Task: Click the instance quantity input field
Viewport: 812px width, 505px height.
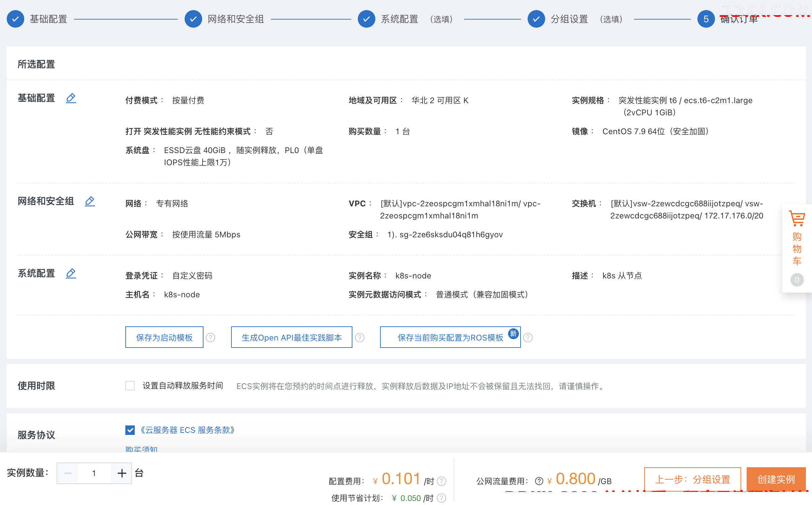Action: click(94, 473)
